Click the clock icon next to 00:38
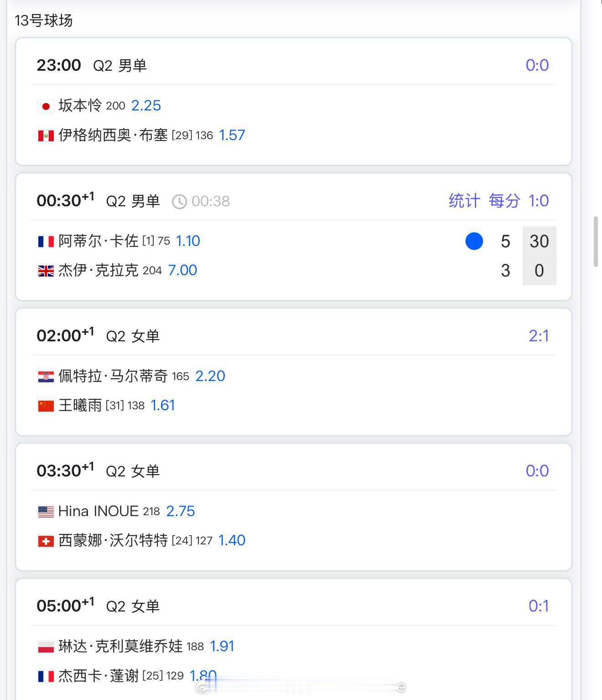This screenshot has height=700, width=602. tap(179, 201)
